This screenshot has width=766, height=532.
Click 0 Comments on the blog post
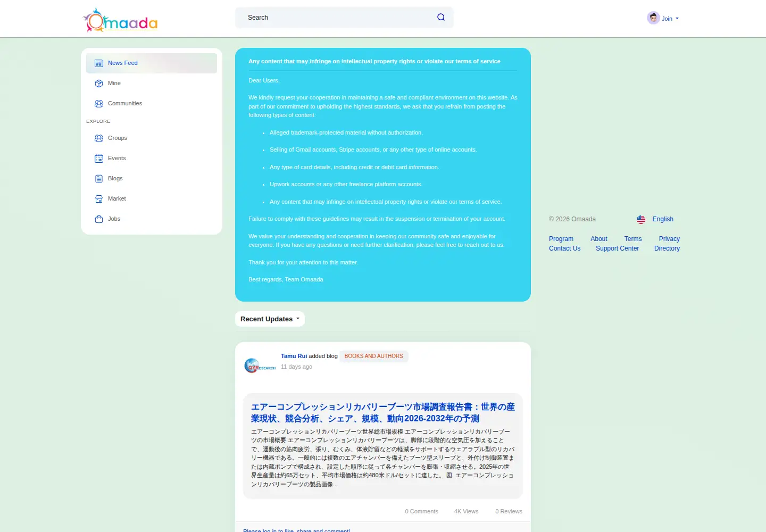422,511
